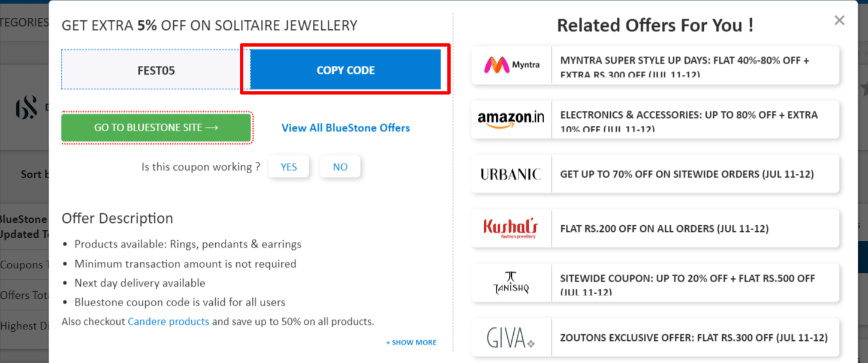Expand description with Show More
This screenshot has height=363, width=868.
point(411,343)
